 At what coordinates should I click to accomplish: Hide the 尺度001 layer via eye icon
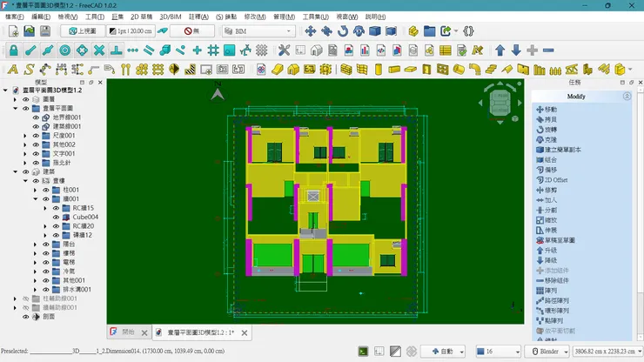click(x=36, y=136)
